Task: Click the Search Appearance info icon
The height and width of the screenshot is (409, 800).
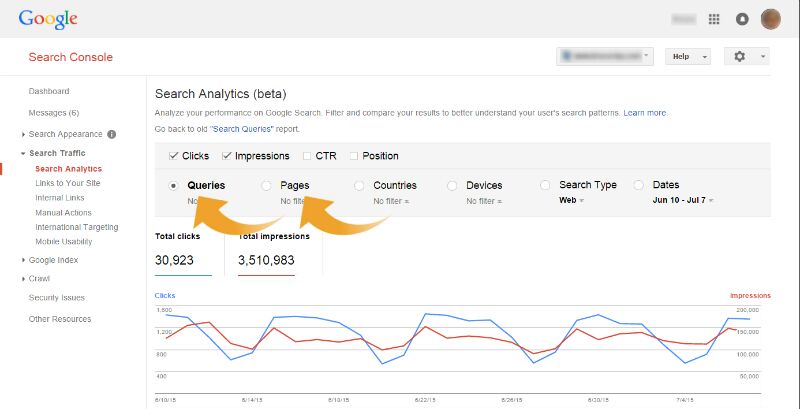Action: tap(112, 134)
